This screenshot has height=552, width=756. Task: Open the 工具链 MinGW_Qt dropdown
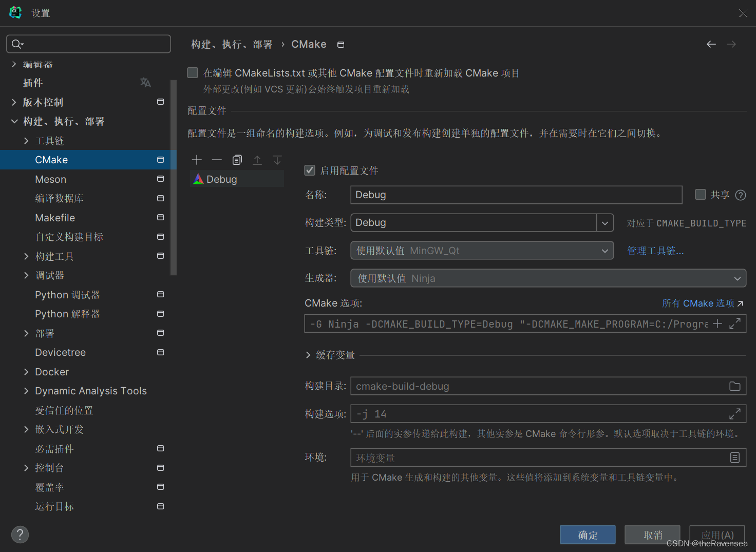click(482, 251)
